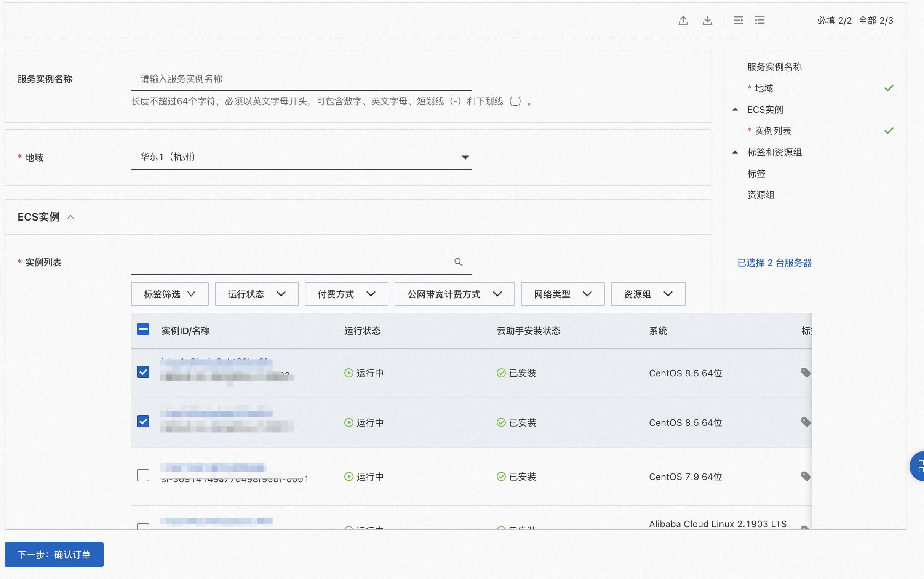Click the 必填 2/2 counter
The height and width of the screenshot is (579, 924).
tap(834, 20)
